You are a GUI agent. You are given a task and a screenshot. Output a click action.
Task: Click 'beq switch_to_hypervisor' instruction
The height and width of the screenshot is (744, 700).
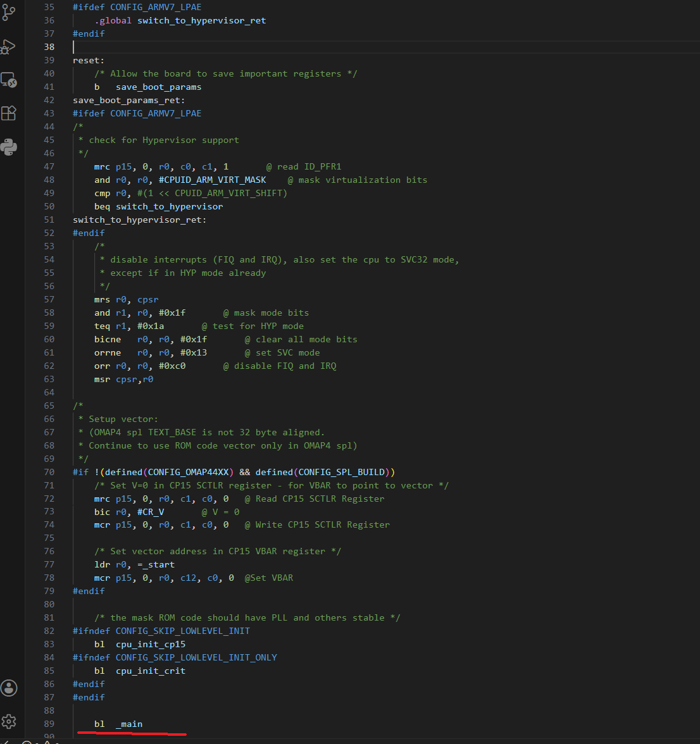click(158, 206)
